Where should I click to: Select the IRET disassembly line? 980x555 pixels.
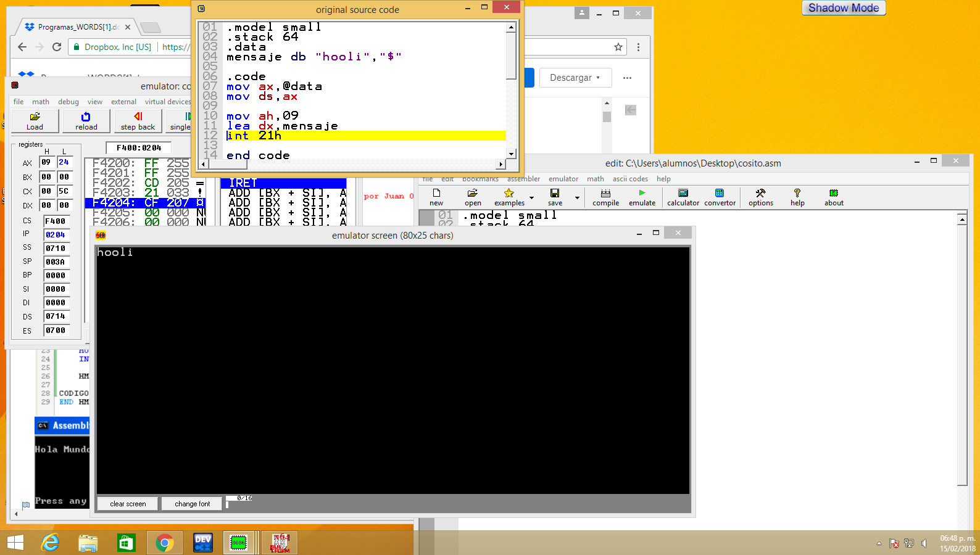pyautogui.click(x=283, y=183)
